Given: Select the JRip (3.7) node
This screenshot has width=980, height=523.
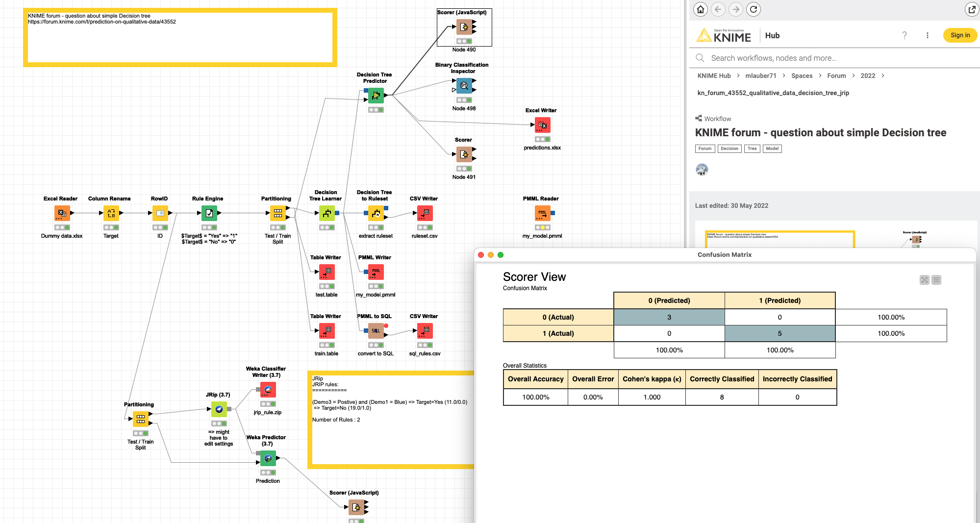Looking at the screenshot, I should click(219, 409).
